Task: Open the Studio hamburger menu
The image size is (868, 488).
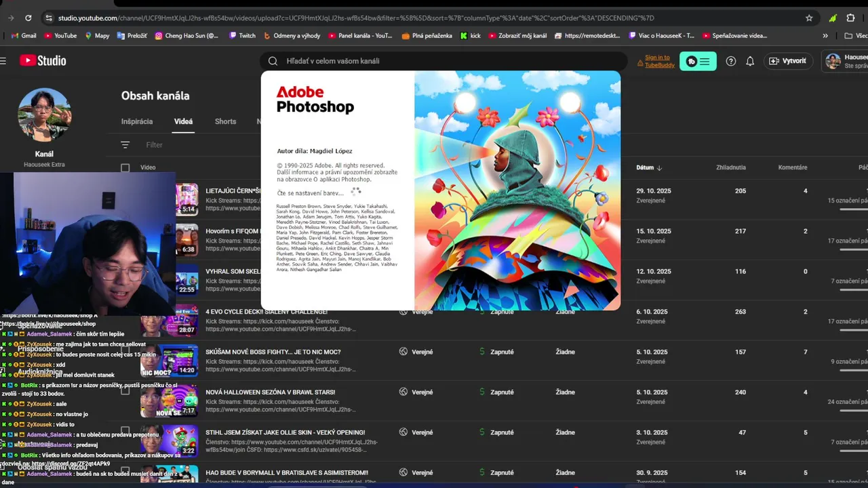Action: (3, 61)
